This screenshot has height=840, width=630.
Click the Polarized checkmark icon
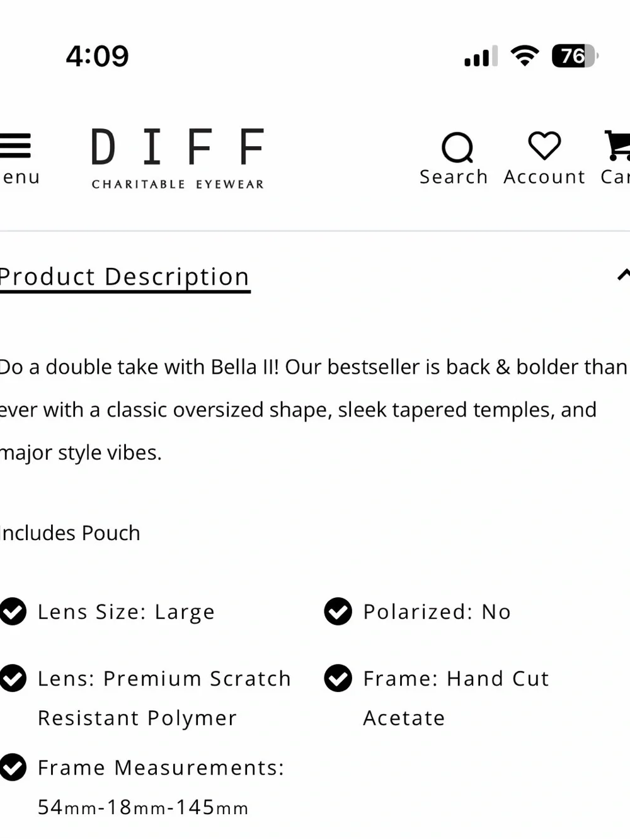(x=338, y=611)
